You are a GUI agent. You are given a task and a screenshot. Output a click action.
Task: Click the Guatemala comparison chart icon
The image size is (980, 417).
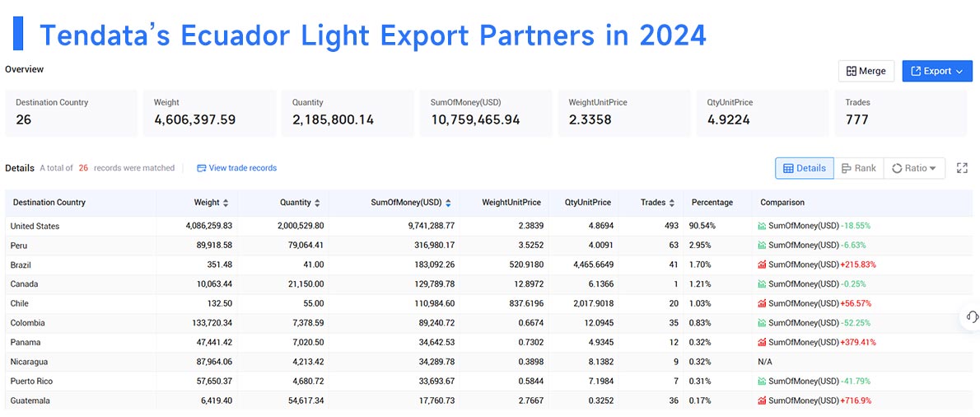click(762, 401)
